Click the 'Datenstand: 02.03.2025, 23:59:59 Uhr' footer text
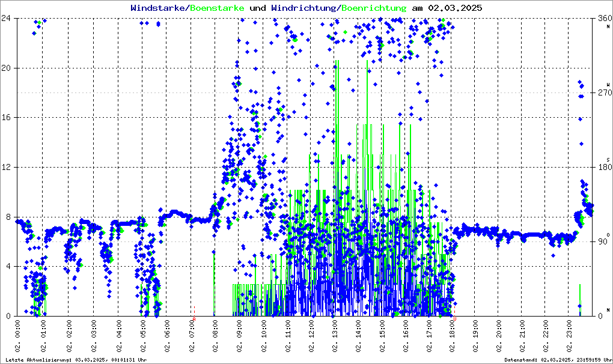Screen dimensions: 613x364 (x=558, y=360)
